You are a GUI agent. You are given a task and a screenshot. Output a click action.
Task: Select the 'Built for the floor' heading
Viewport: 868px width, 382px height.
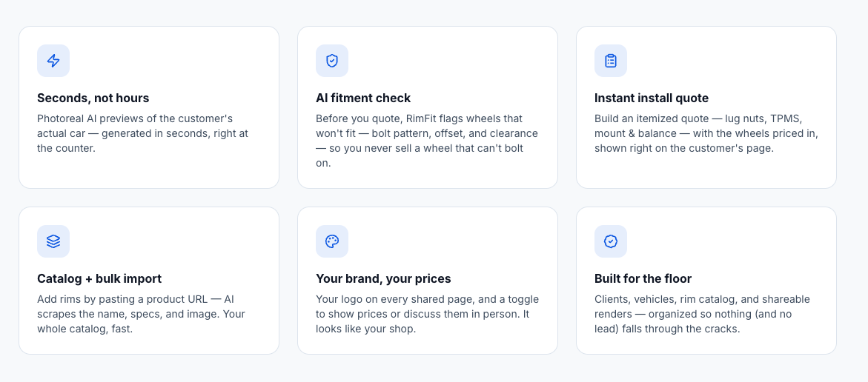[643, 278]
